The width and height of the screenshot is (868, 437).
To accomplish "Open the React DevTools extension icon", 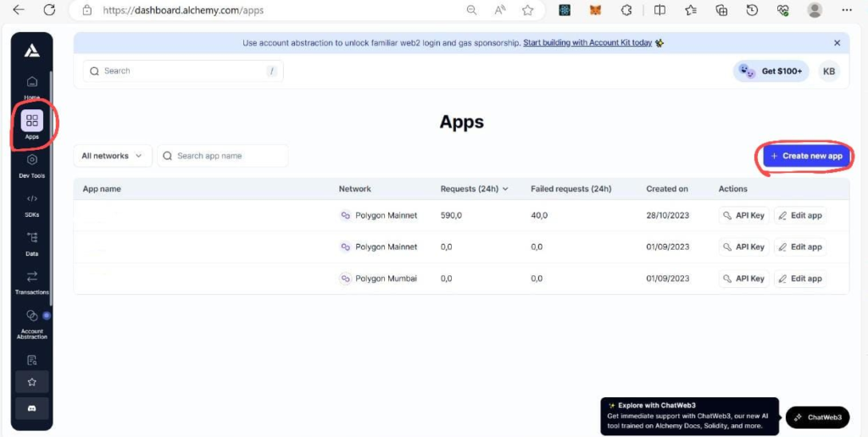I will coord(565,10).
